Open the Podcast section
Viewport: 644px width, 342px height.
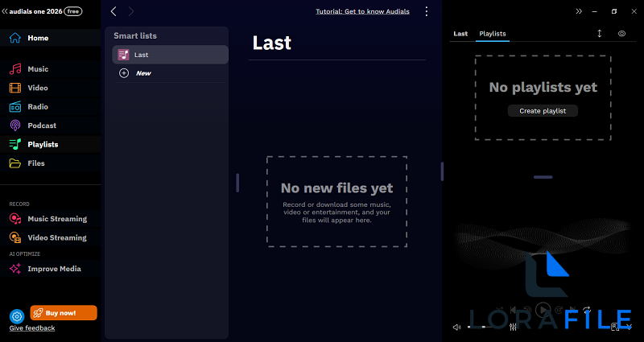coord(50,126)
